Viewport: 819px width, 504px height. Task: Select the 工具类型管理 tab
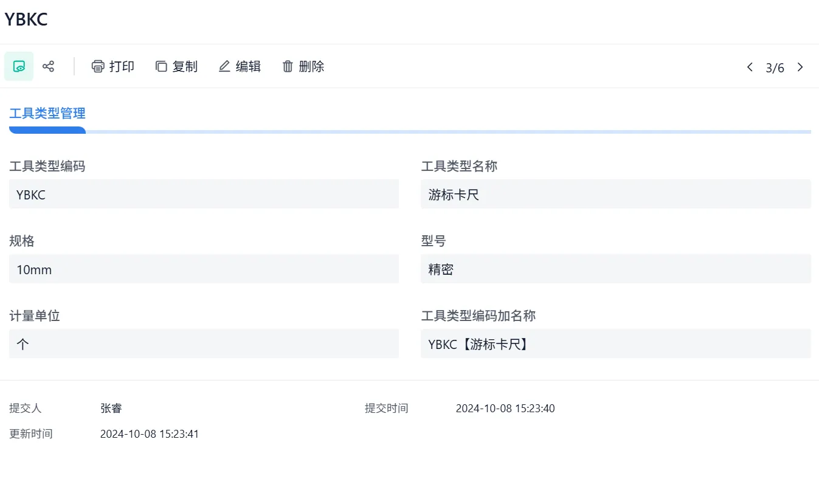click(47, 113)
